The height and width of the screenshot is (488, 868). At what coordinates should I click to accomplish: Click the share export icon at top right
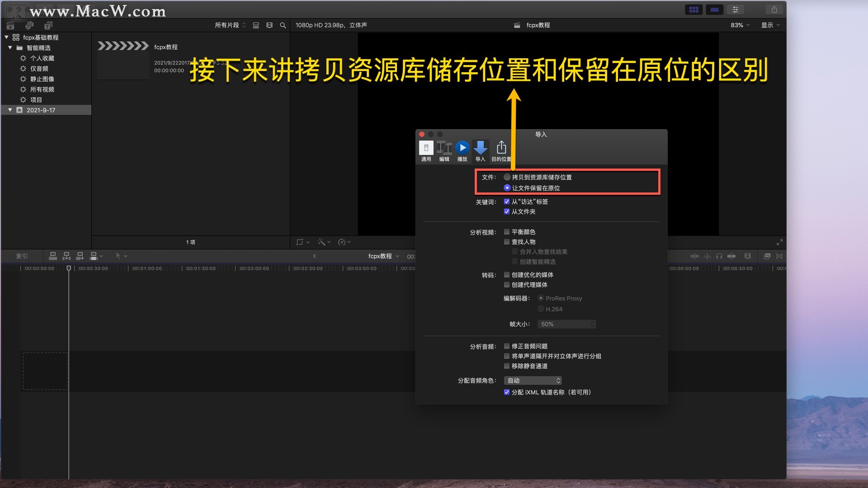click(774, 9)
